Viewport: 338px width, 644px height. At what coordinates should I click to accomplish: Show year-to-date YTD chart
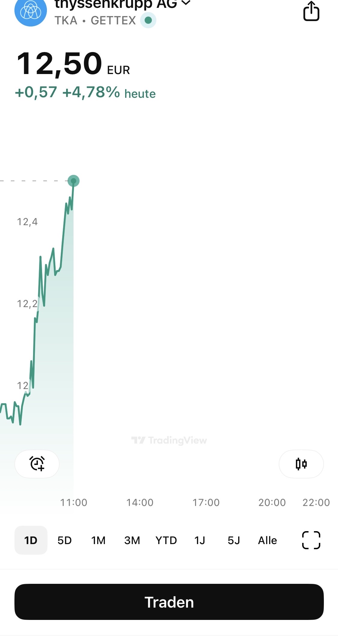(x=166, y=540)
